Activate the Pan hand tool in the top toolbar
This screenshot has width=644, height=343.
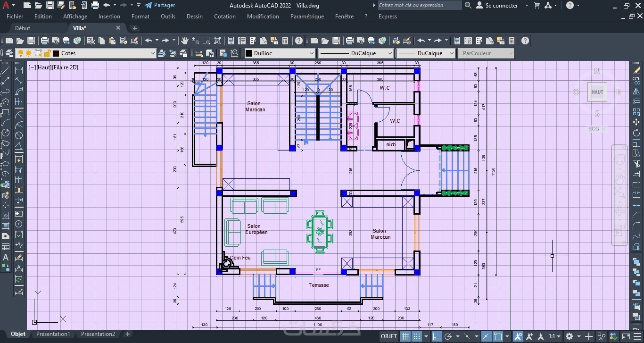tap(184, 41)
